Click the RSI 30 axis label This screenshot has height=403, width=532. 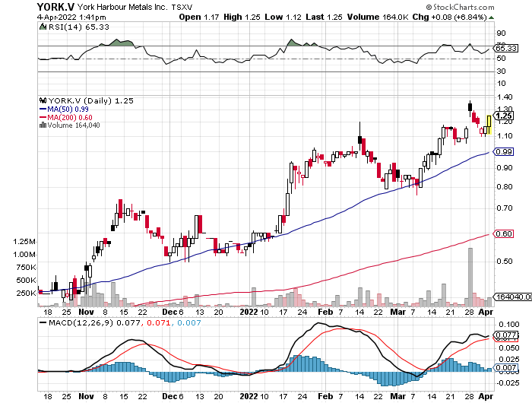[x=501, y=71]
